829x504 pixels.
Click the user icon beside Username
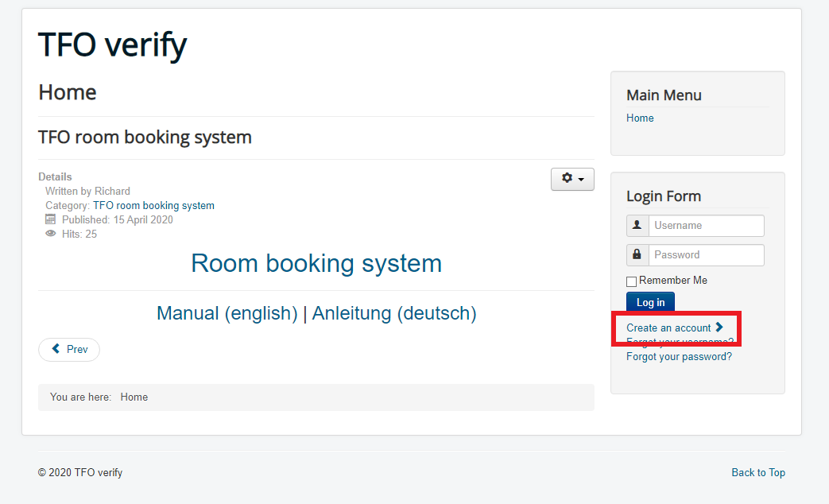pos(637,226)
